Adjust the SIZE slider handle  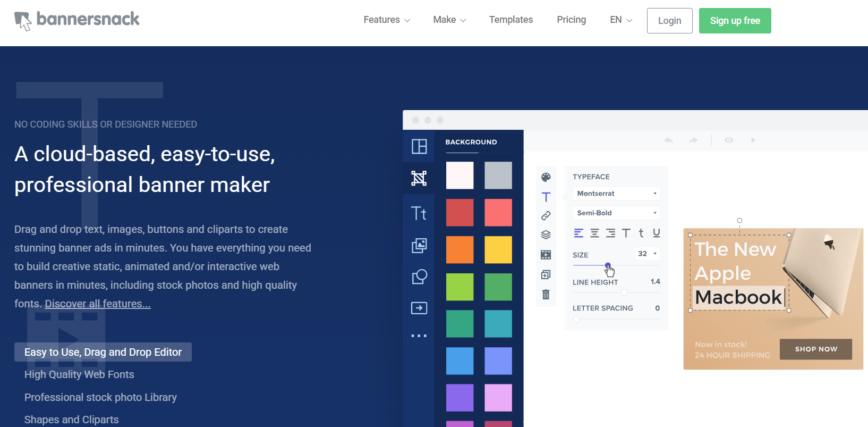click(x=608, y=265)
